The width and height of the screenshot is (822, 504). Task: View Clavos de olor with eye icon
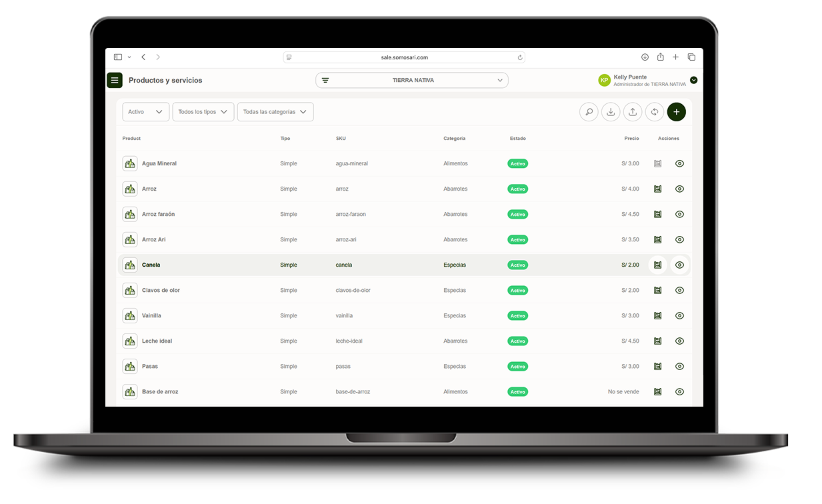coord(679,290)
